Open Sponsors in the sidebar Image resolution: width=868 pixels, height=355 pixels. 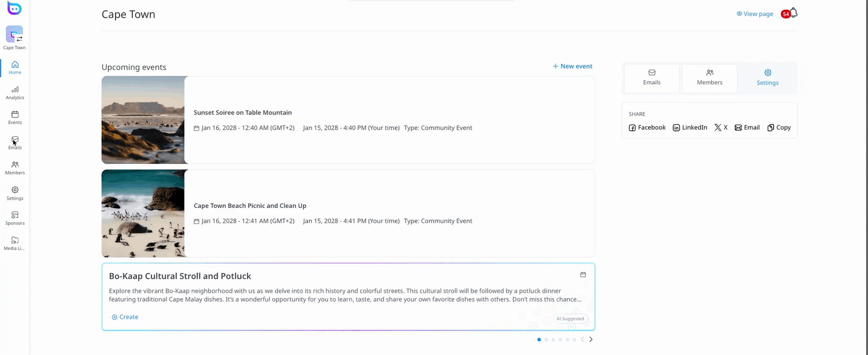click(15, 218)
